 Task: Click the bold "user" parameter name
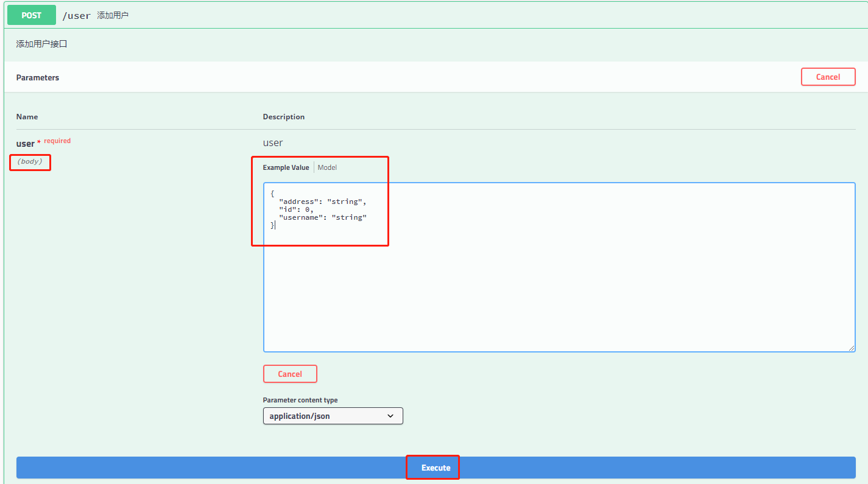[26, 144]
